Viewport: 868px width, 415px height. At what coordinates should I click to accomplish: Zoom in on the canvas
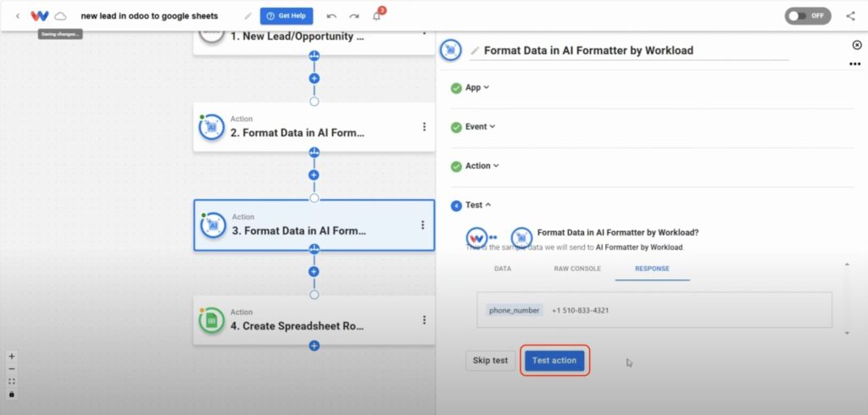(12, 357)
